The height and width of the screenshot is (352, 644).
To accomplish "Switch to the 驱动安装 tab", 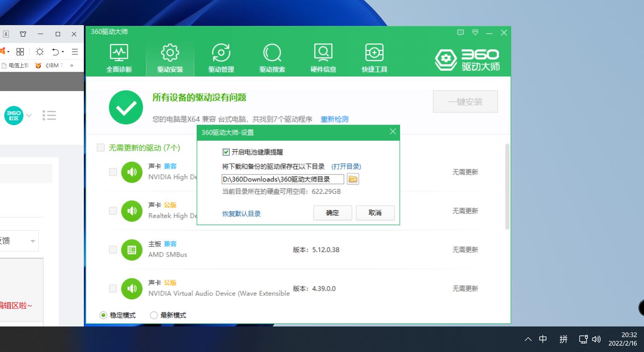I will pyautogui.click(x=170, y=57).
